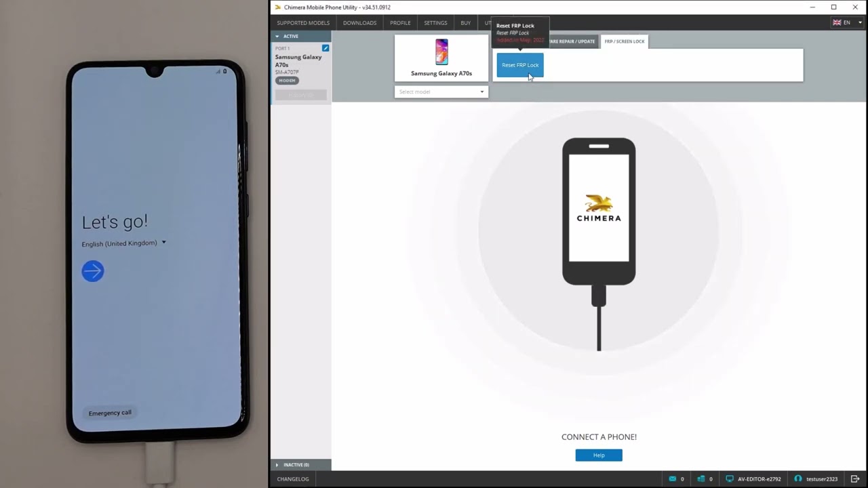The width and height of the screenshot is (868, 488).
Task: Click the UK flag language icon
Action: coord(837,22)
